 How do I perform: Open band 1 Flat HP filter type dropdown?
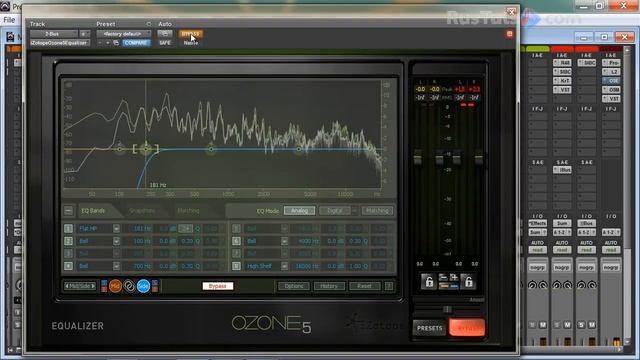pyautogui.click(x=116, y=229)
